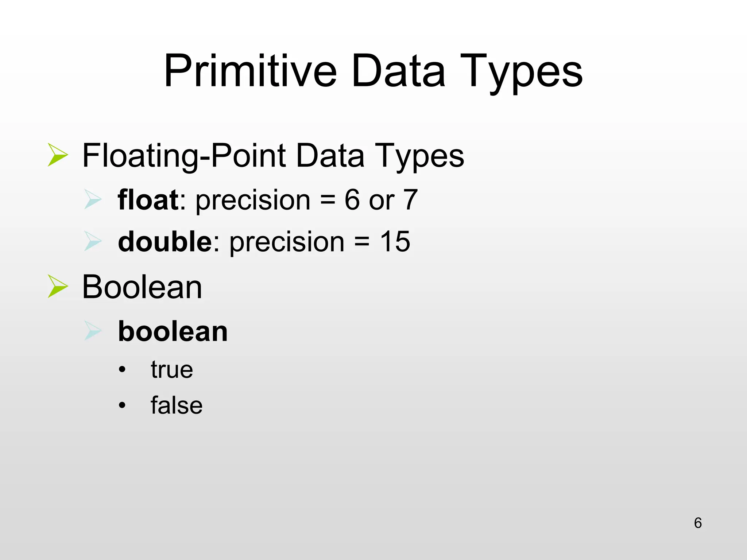Click the Floating-Point Data Types heading text
The height and width of the screenshot is (560, 747).
(x=273, y=156)
